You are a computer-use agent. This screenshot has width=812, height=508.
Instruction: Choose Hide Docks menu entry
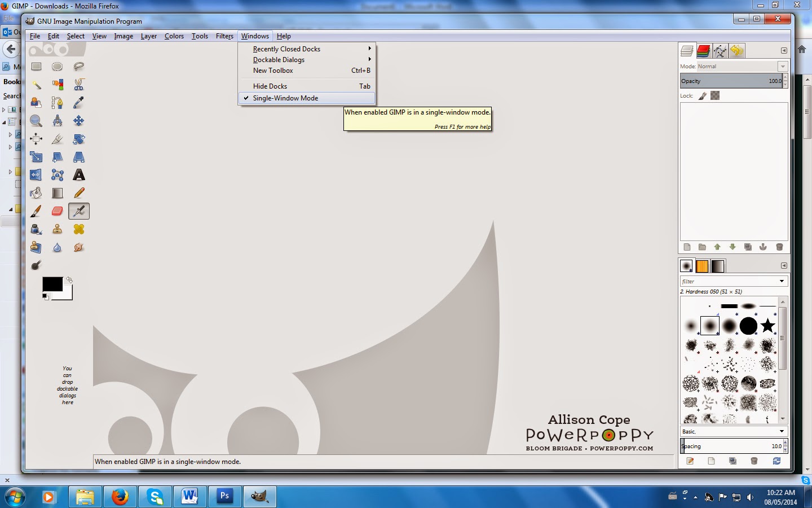click(x=307, y=86)
